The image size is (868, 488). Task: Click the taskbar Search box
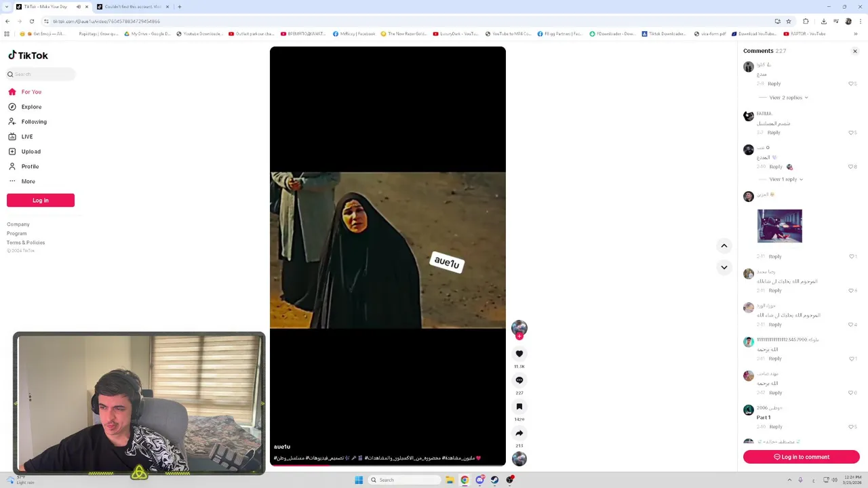coord(403,480)
